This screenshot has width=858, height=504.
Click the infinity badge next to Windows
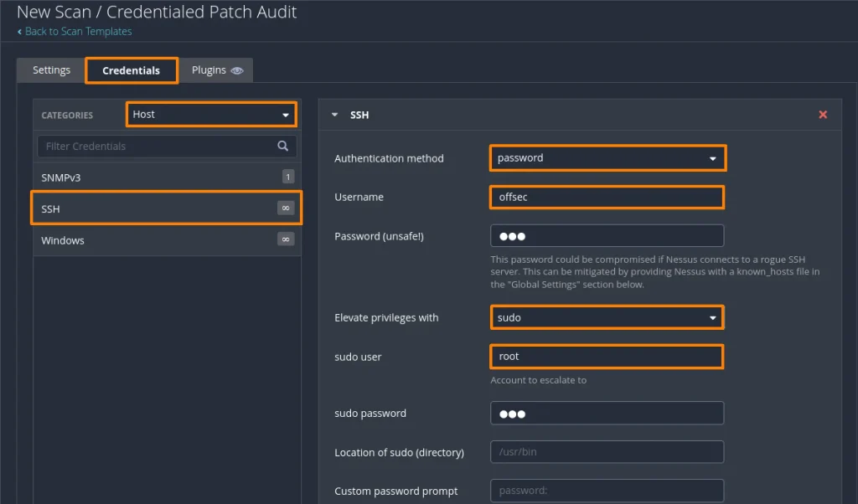[x=286, y=239]
